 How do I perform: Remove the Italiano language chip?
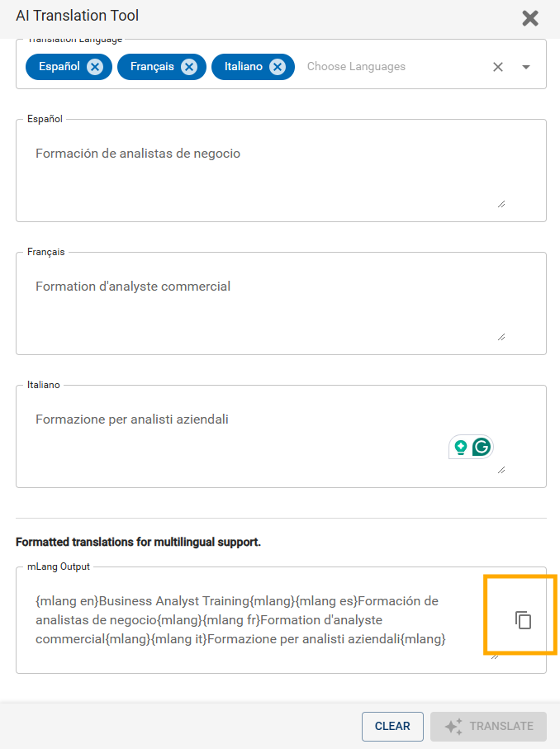point(278,67)
